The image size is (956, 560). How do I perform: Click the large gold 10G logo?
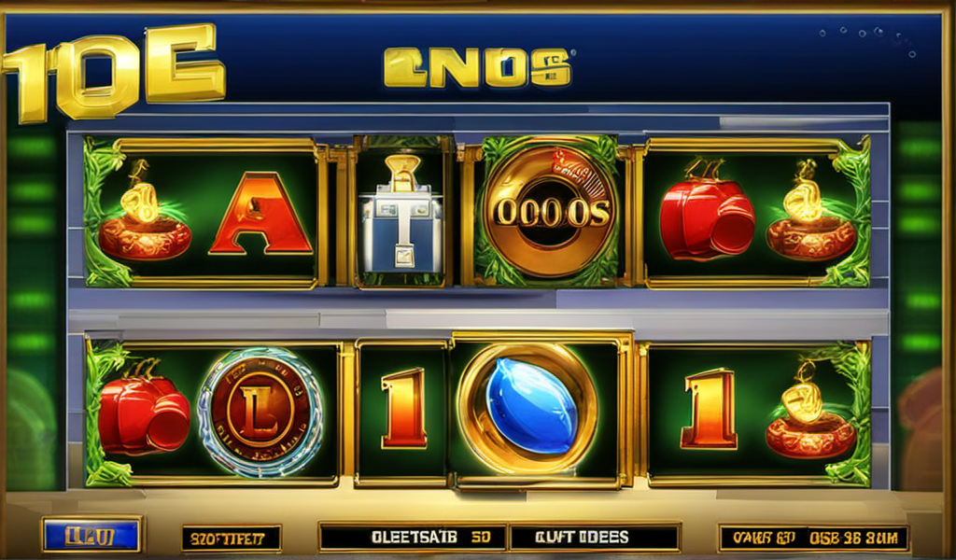pos(113,71)
